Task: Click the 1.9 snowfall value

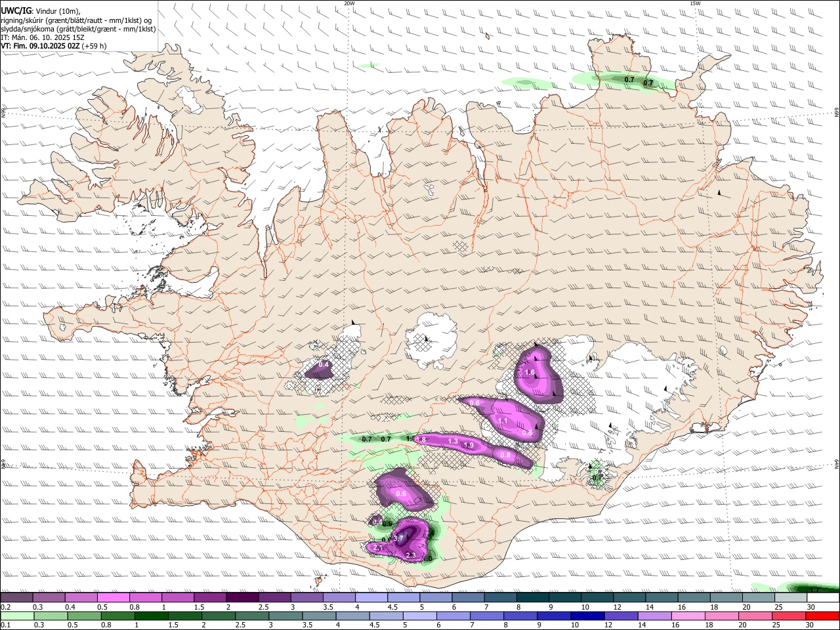Action: [469, 446]
